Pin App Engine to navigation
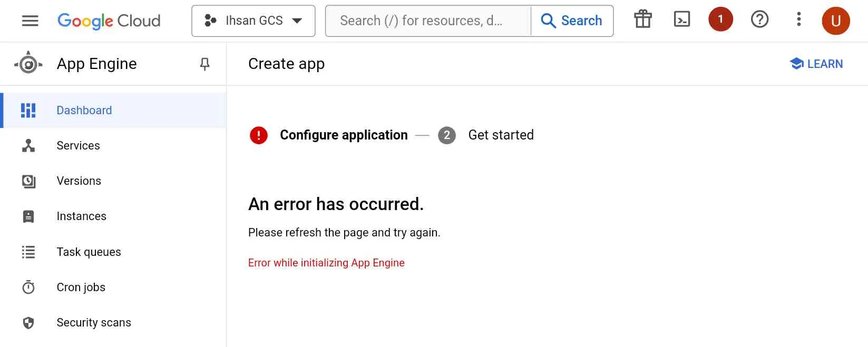This screenshot has height=347, width=868. point(205,64)
